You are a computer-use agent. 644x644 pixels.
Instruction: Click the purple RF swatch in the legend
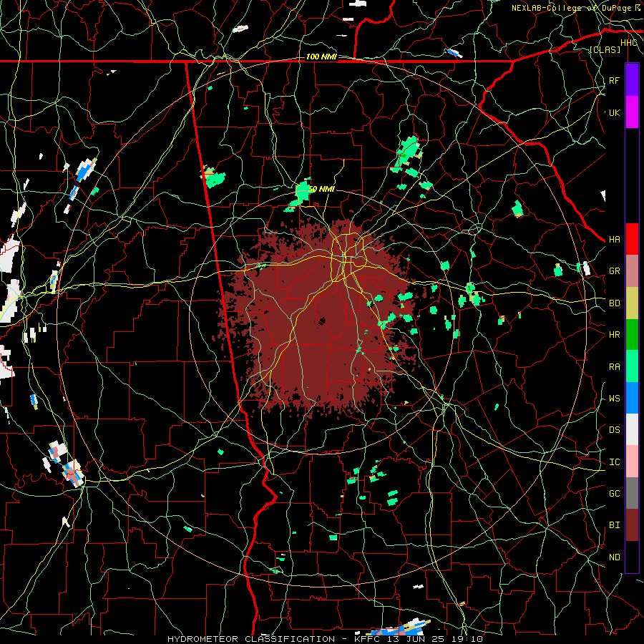[x=632, y=80]
